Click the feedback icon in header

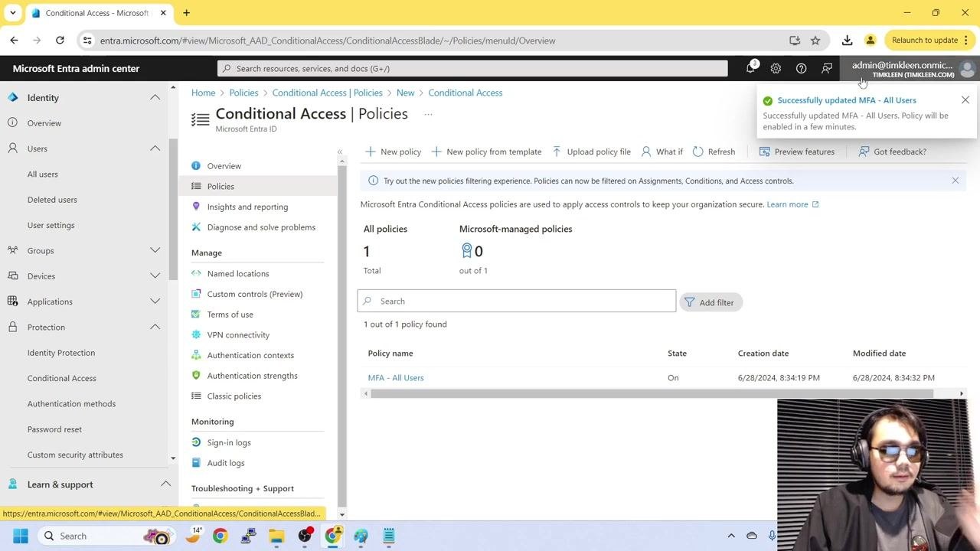coord(827,69)
